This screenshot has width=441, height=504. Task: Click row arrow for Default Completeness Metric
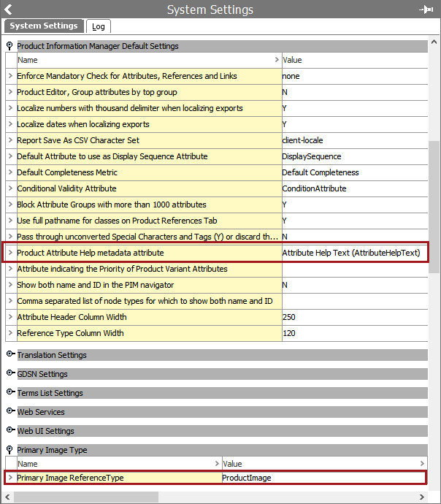11,172
